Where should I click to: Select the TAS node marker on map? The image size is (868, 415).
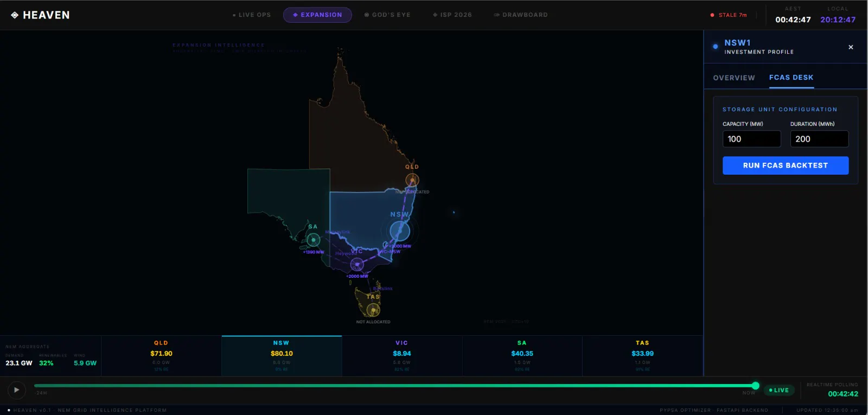[373, 310]
